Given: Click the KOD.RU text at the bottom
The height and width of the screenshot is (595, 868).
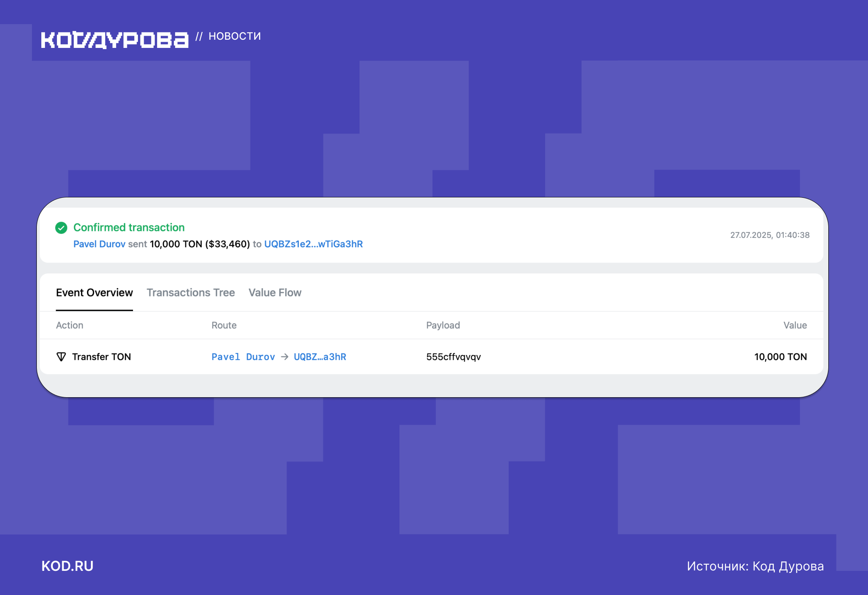Looking at the screenshot, I should (x=68, y=566).
